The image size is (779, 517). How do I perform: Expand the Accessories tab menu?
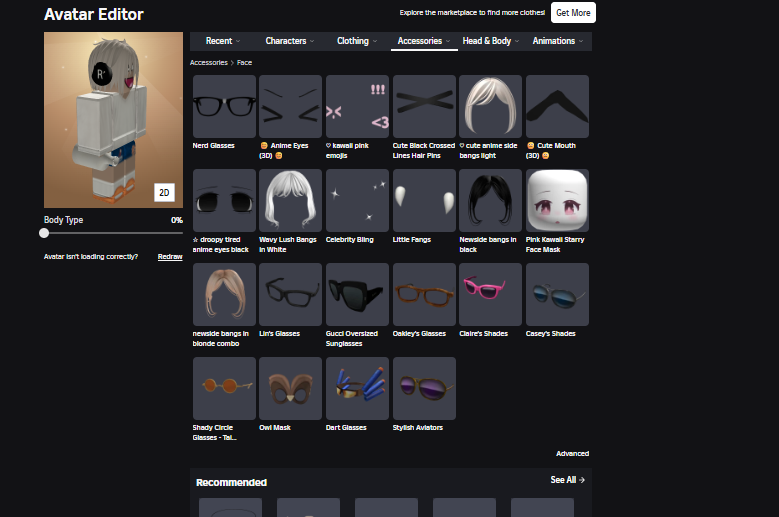(x=424, y=41)
